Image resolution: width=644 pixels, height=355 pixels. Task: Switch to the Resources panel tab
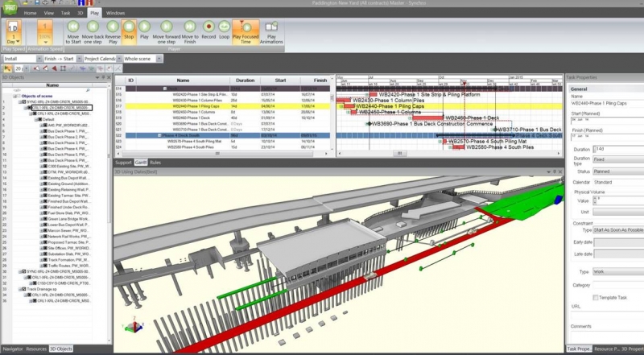35,349
